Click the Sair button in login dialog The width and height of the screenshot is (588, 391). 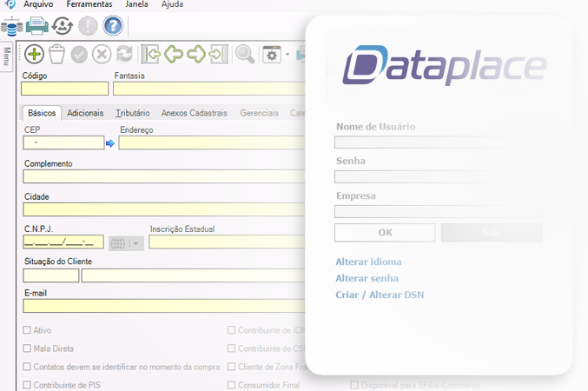492,233
